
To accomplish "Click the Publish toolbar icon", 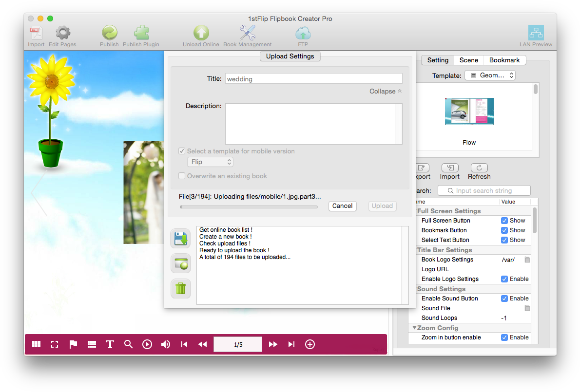I will [x=110, y=33].
